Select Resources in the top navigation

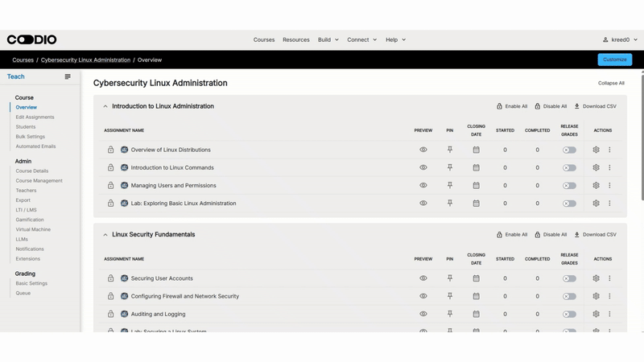pos(296,39)
